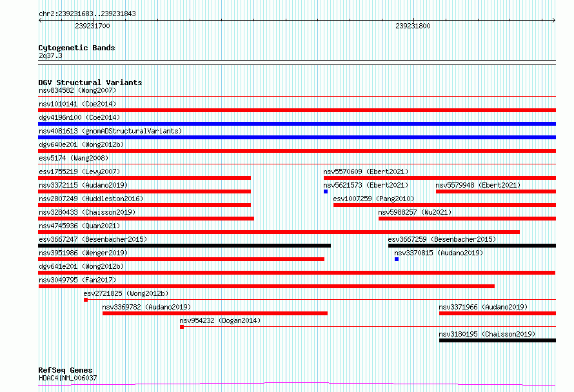Click nsv5570609 (Ebert2021) variant label

tap(366, 171)
